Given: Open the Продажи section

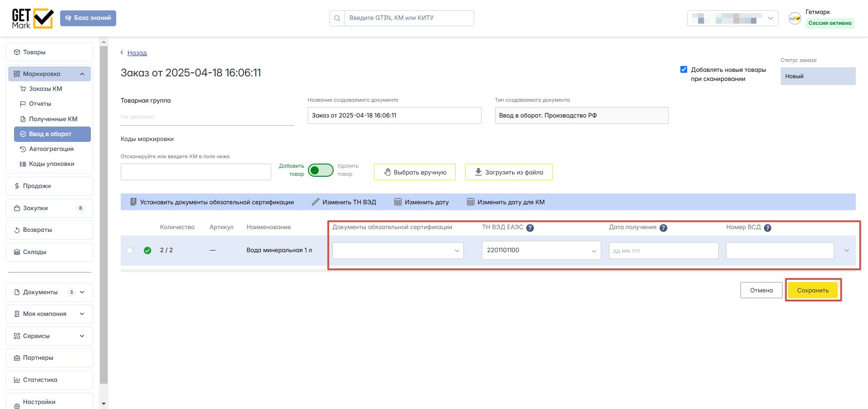Looking at the screenshot, I should (x=49, y=186).
